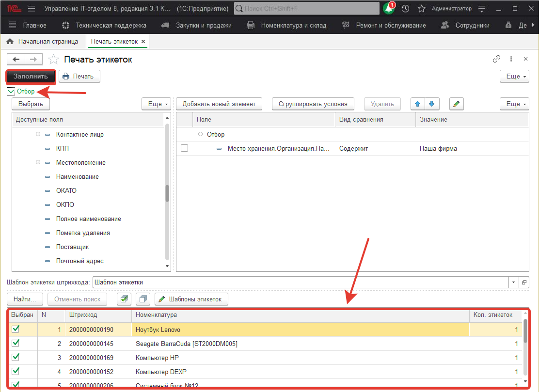Screen dimensions: 539x392
Task: Open Шаблон этикетки штрихкода dropdown list
Action: 513,282
